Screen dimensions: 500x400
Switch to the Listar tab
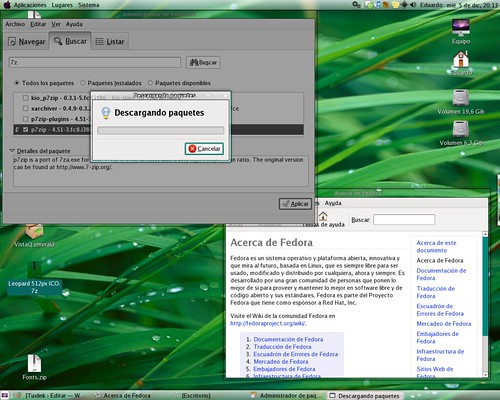coord(110,42)
